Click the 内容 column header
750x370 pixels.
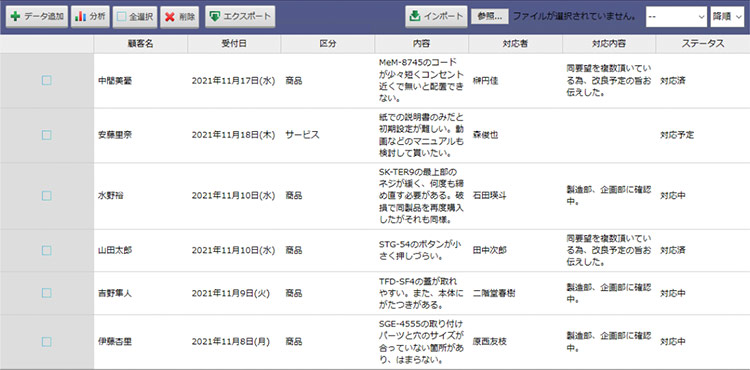(x=421, y=44)
